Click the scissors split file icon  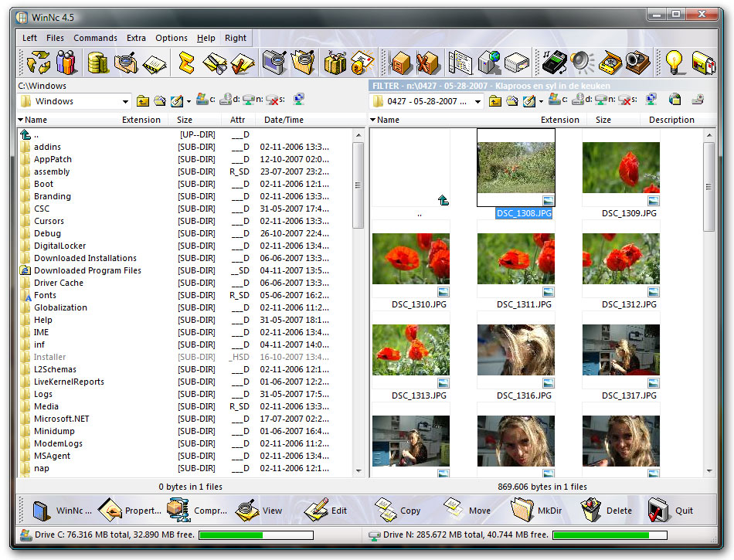click(x=214, y=63)
